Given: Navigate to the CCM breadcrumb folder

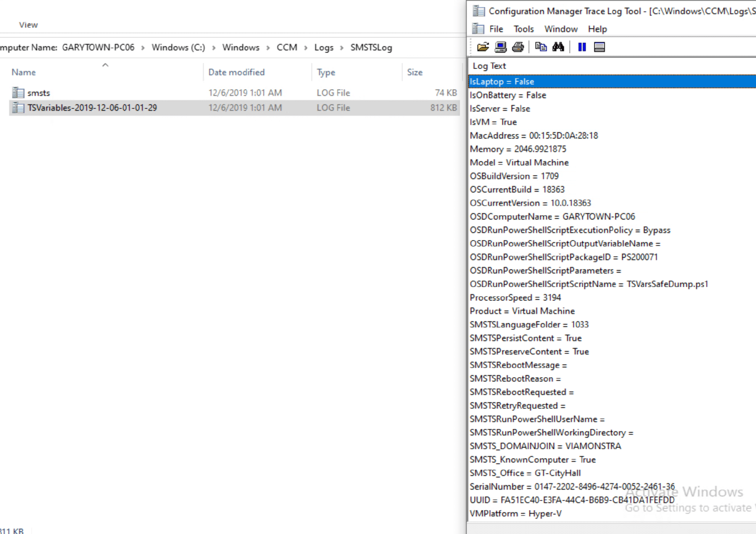Looking at the screenshot, I should click(x=287, y=47).
